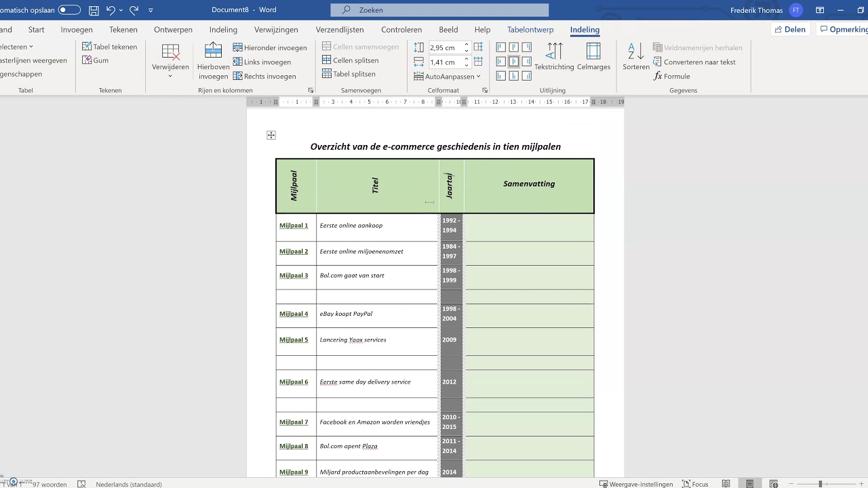This screenshot has height=488, width=868.
Task: Click the Zoeken search field
Action: [439, 10]
